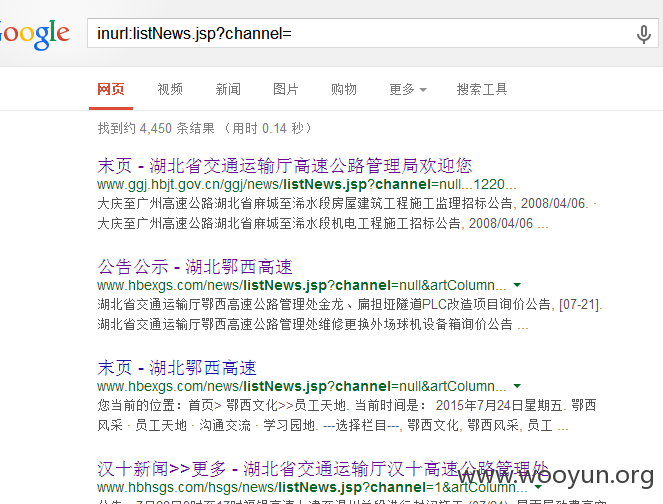Click the Google logo
The image size is (663, 504).
35,34
